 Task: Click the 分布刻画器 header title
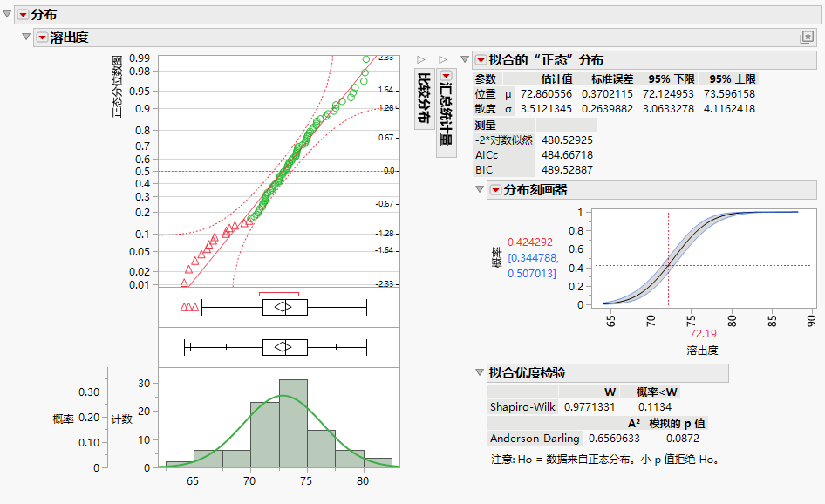click(535, 190)
